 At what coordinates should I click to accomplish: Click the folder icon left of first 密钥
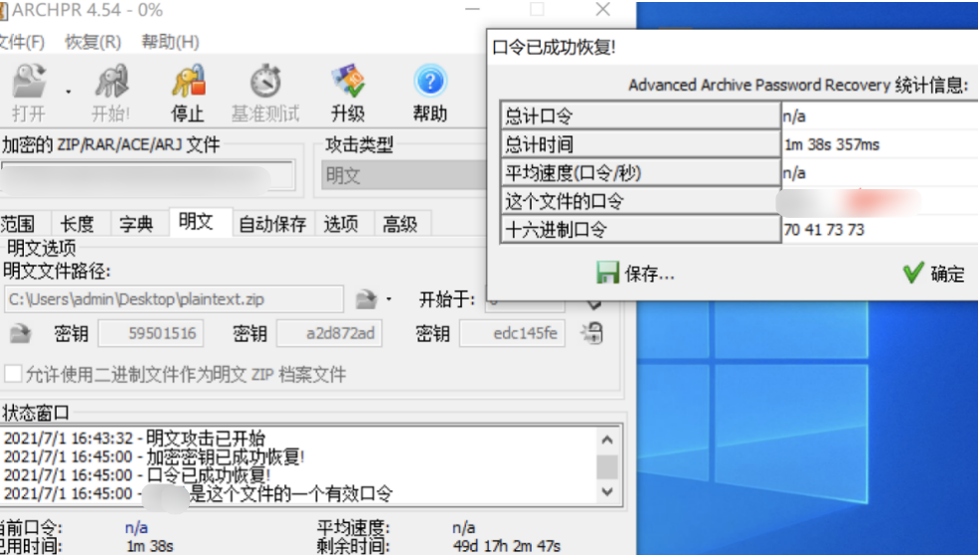point(20,333)
